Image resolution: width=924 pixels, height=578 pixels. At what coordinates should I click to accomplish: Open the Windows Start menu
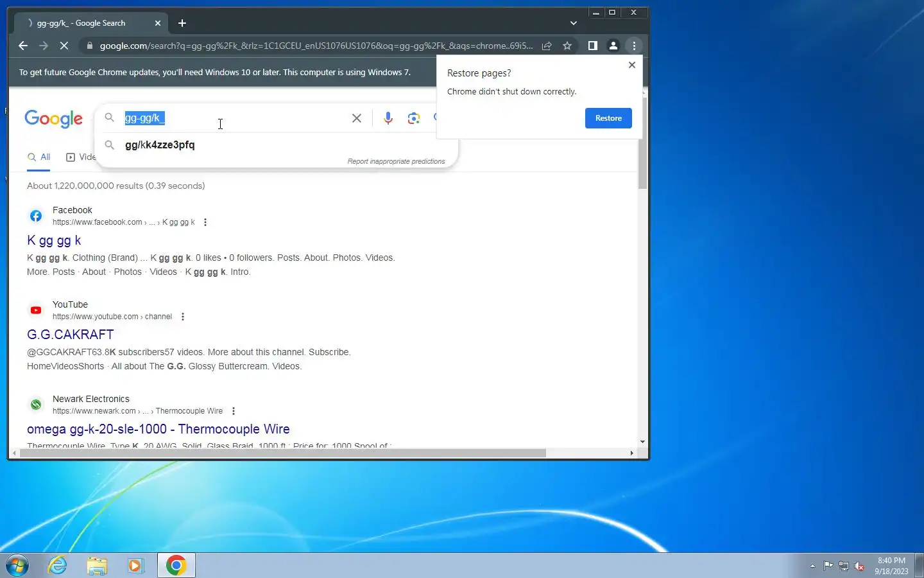pyautogui.click(x=17, y=566)
